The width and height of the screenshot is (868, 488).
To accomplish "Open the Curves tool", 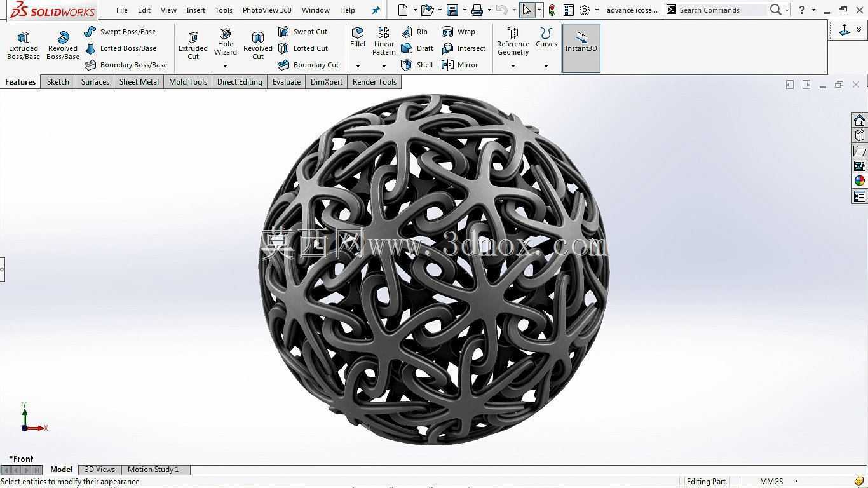I will (x=546, y=37).
